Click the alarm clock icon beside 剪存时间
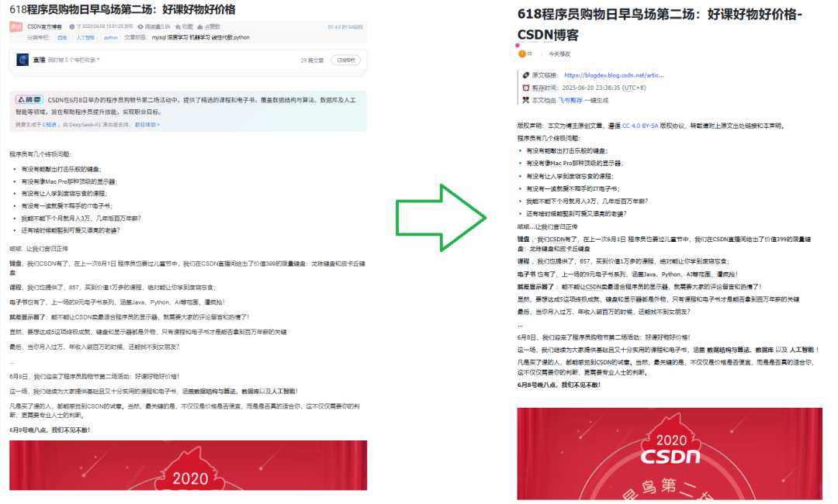The height and width of the screenshot is (504, 838). pos(525,88)
